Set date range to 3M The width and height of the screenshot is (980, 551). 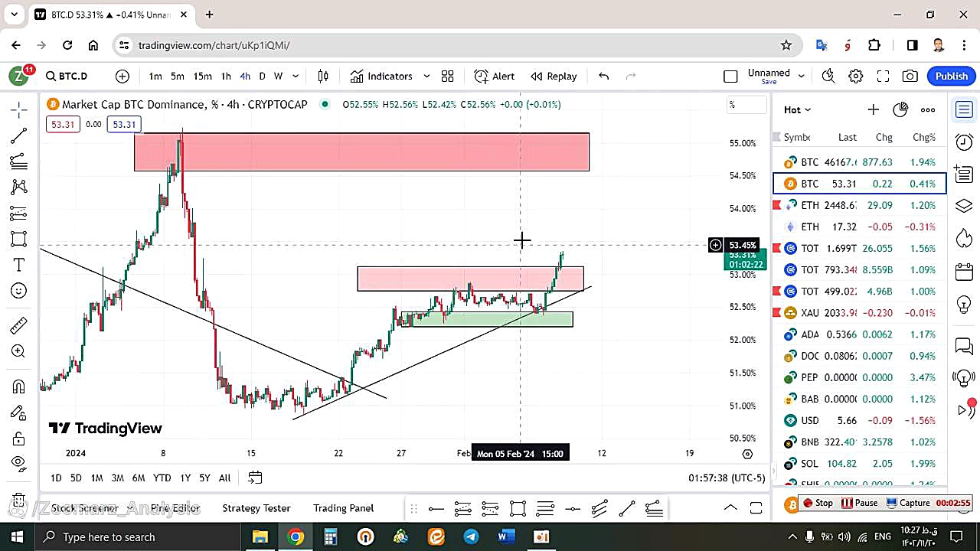pos(117,478)
